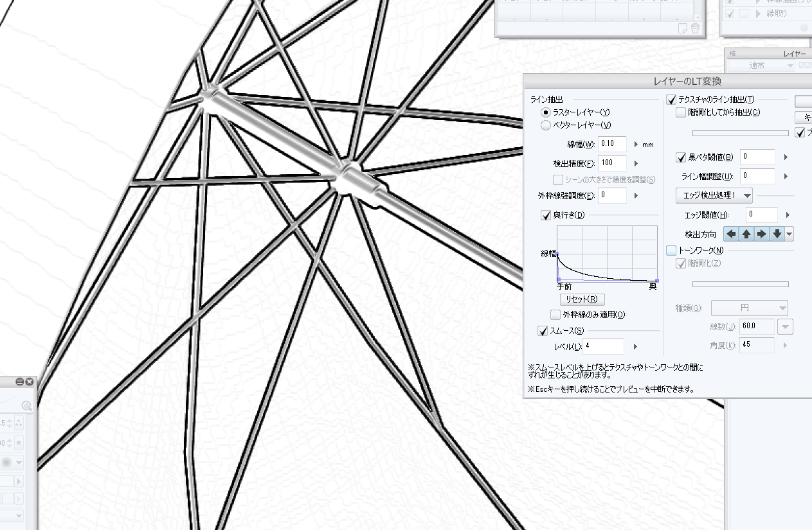Click the square icon in left palette
This screenshot has height=530, width=812.
(19, 443)
